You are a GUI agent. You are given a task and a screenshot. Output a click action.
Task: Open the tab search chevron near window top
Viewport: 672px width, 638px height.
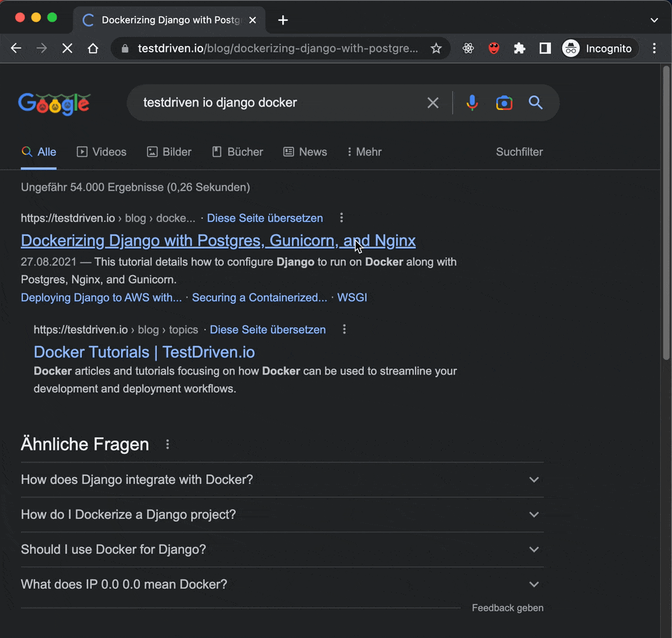coord(654,20)
